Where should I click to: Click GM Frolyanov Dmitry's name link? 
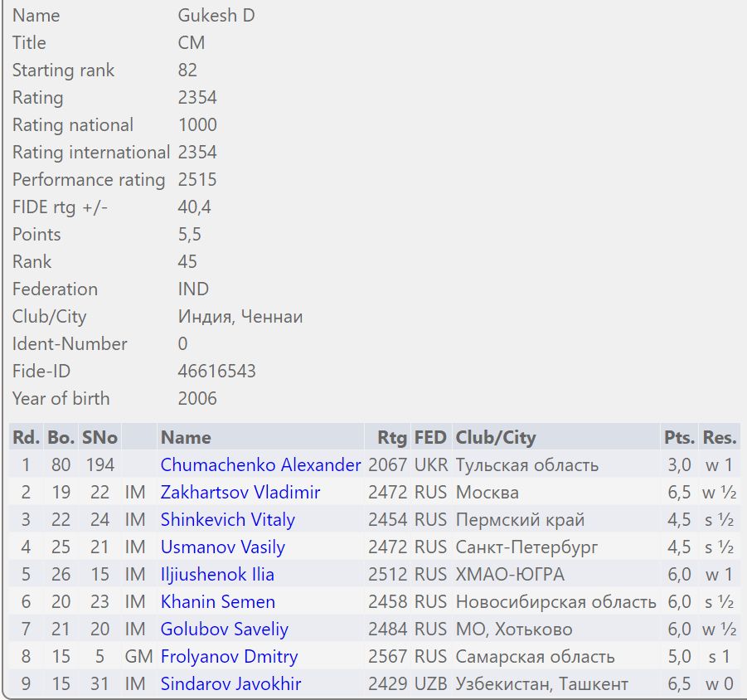229,656
